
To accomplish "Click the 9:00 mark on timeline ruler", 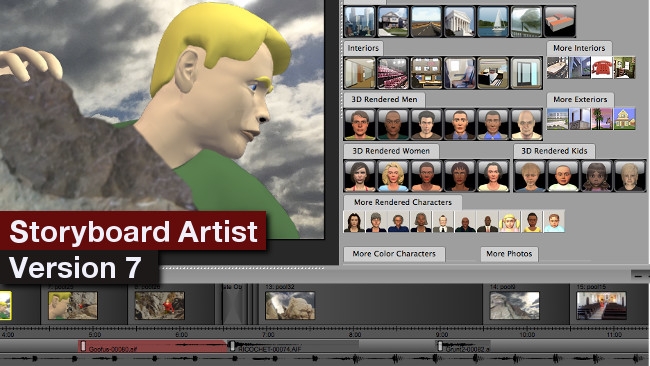I will [442, 334].
